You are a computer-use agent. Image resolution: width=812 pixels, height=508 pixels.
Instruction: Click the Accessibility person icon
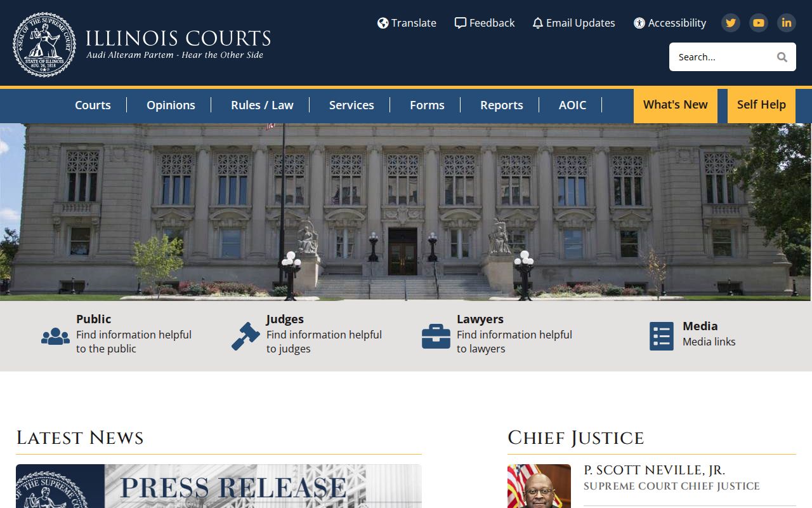(639, 23)
